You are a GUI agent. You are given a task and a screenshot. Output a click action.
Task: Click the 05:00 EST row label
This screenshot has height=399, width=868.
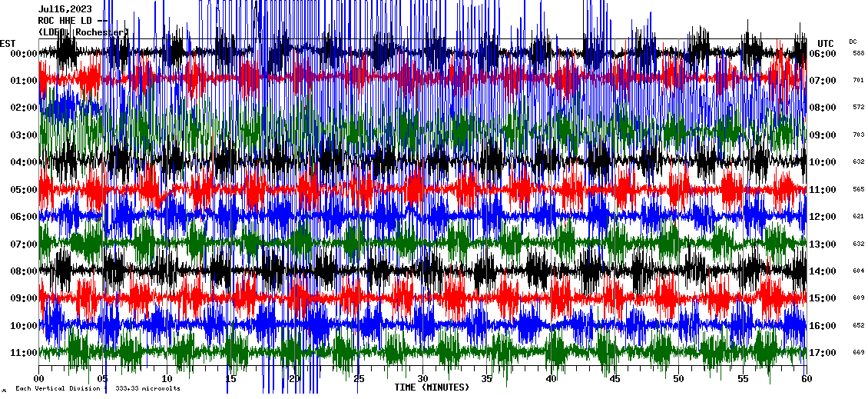click(22, 189)
